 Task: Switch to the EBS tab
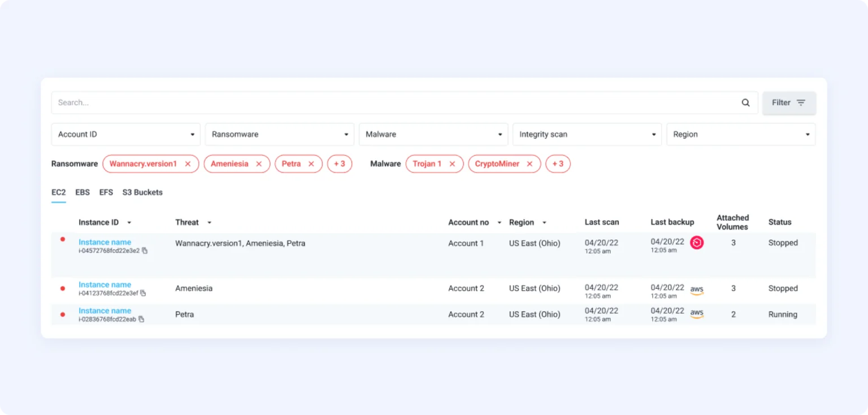click(83, 192)
